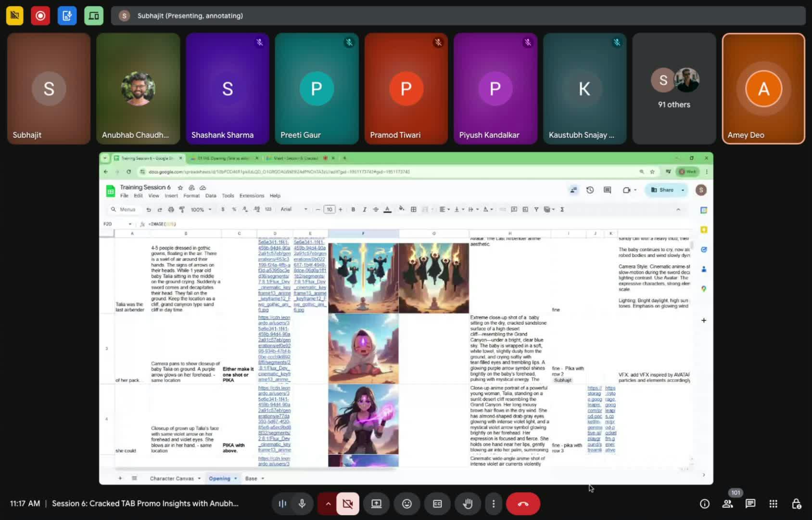This screenshot has width=812, height=520.
Task: Open the Extensions menu in Sheets
Action: (x=252, y=196)
